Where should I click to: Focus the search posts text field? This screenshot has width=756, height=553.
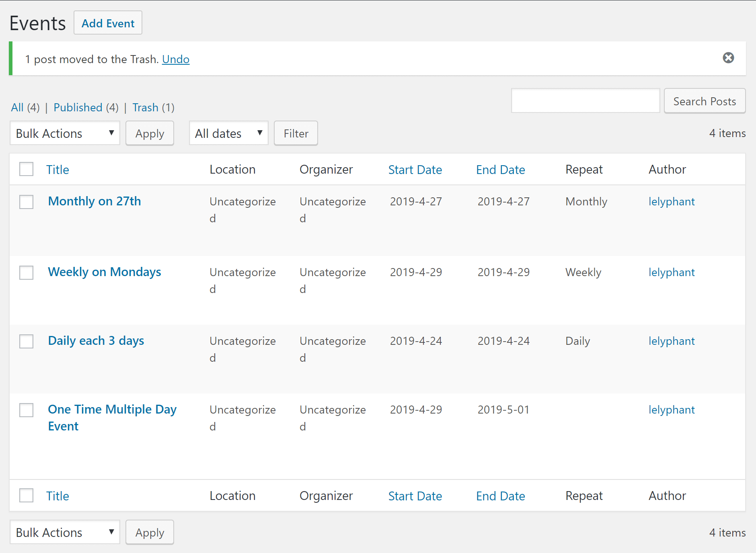tap(585, 101)
